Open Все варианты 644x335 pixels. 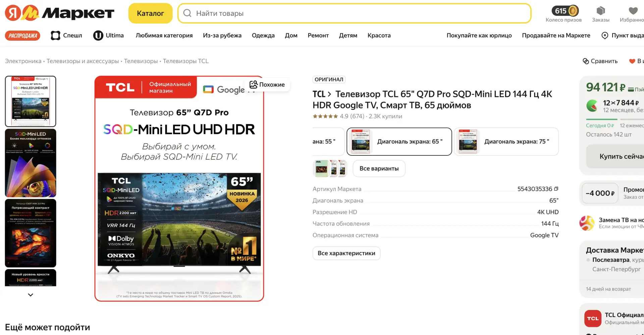point(379,169)
